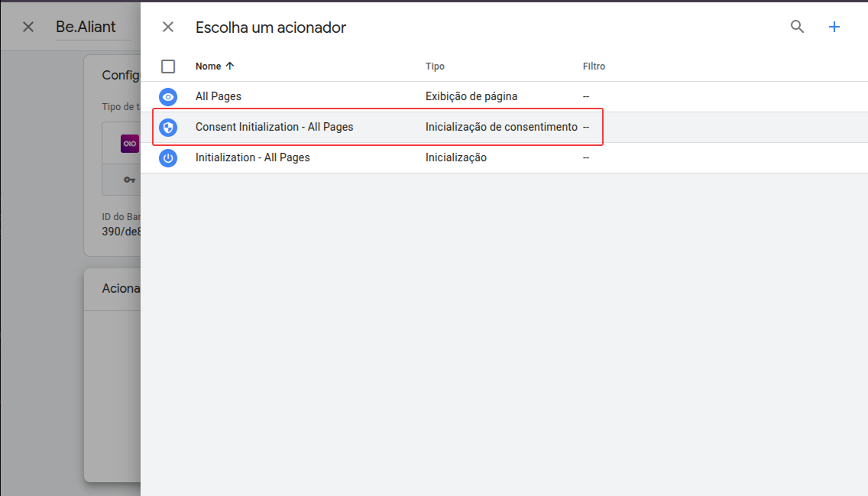Choose the Consent Initialization - All Pages trigger

(274, 127)
